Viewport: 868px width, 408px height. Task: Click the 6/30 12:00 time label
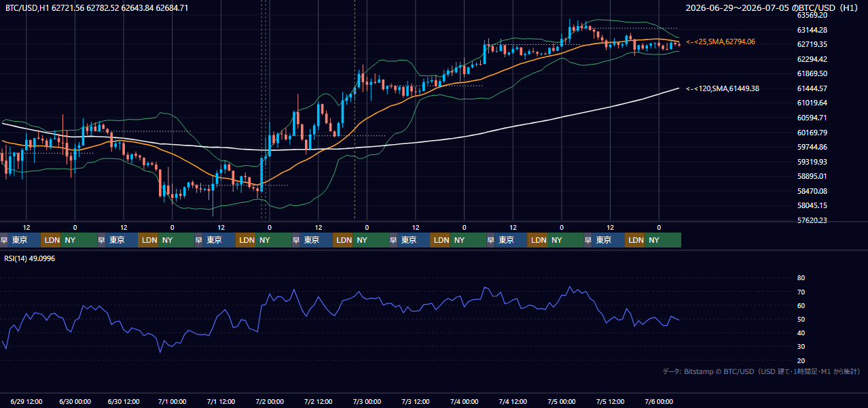point(124,402)
